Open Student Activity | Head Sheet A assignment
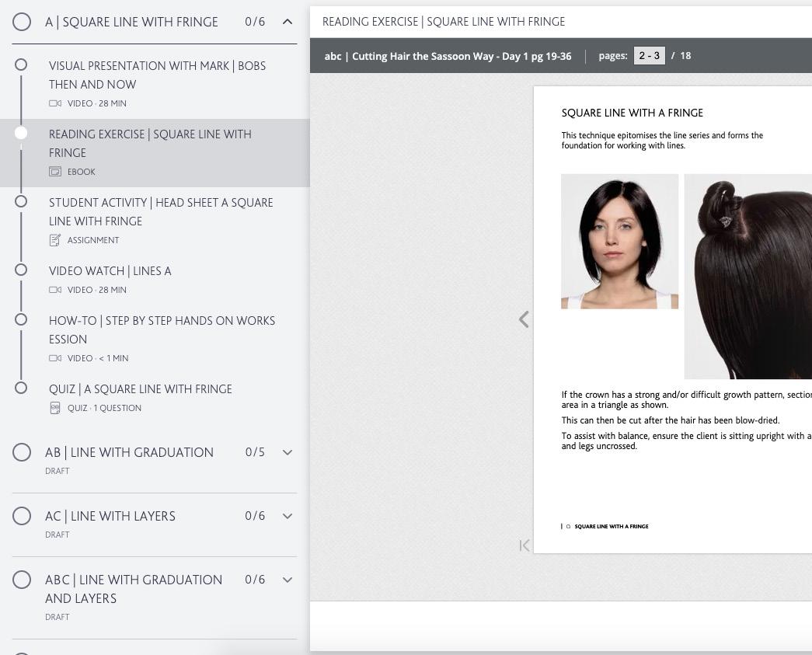The width and height of the screenshot is (812, 655). click(x=161, y=212)
